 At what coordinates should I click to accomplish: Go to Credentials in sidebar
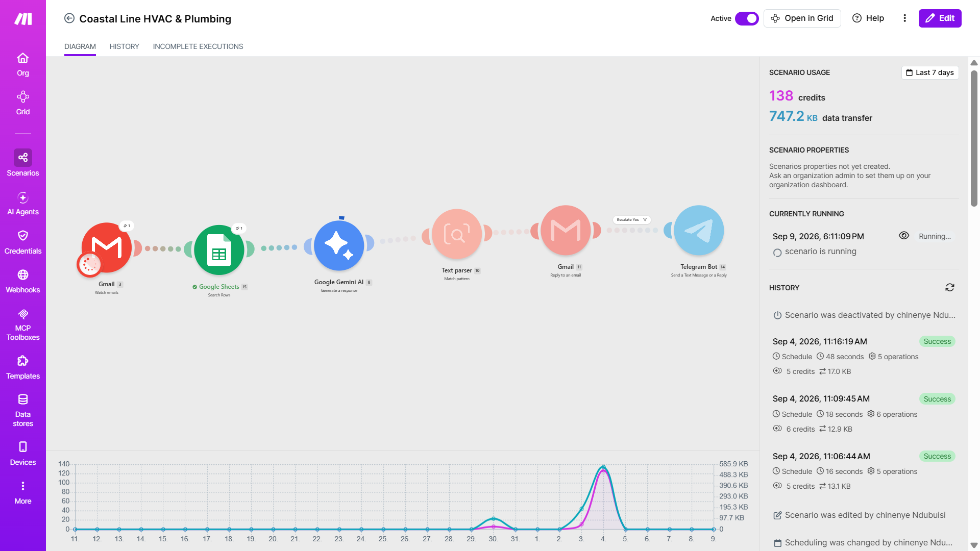coord(22,242)
